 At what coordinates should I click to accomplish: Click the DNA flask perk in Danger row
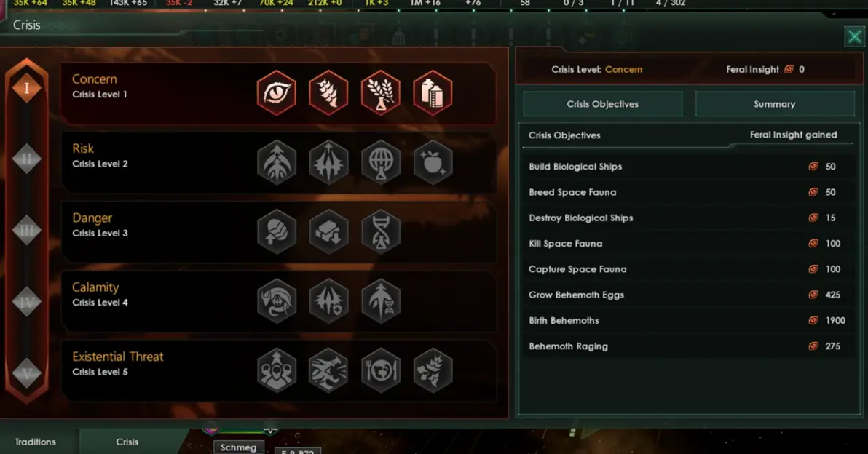(380, 231)
